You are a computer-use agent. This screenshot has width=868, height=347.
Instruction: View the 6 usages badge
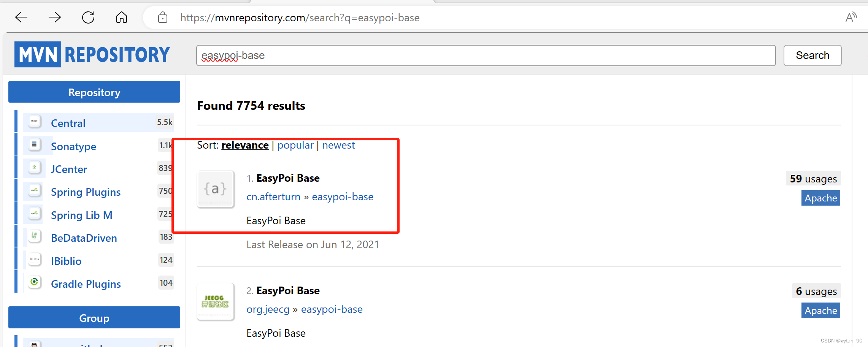(x=816, y=291)
